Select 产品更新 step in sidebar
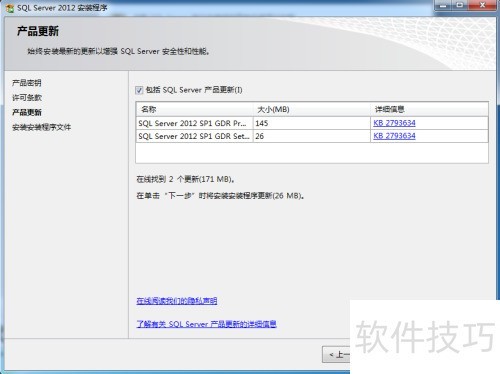The image size is (500, 374). (27, 112)
